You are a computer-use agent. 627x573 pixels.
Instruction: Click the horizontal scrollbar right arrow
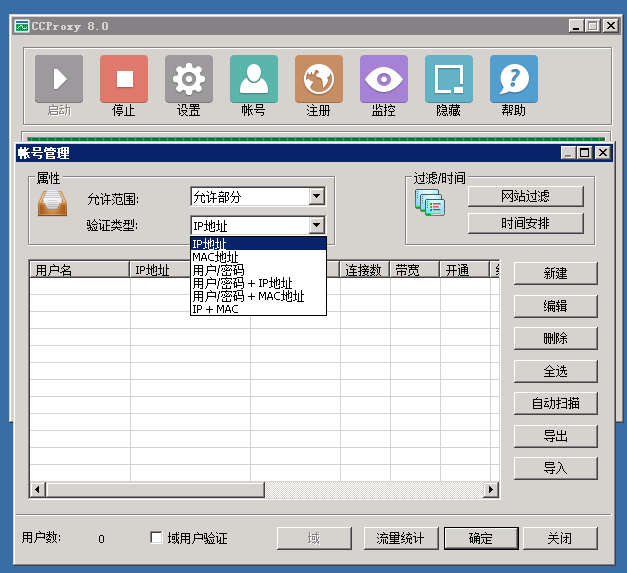pyautogui.click(x=491, y=489)
